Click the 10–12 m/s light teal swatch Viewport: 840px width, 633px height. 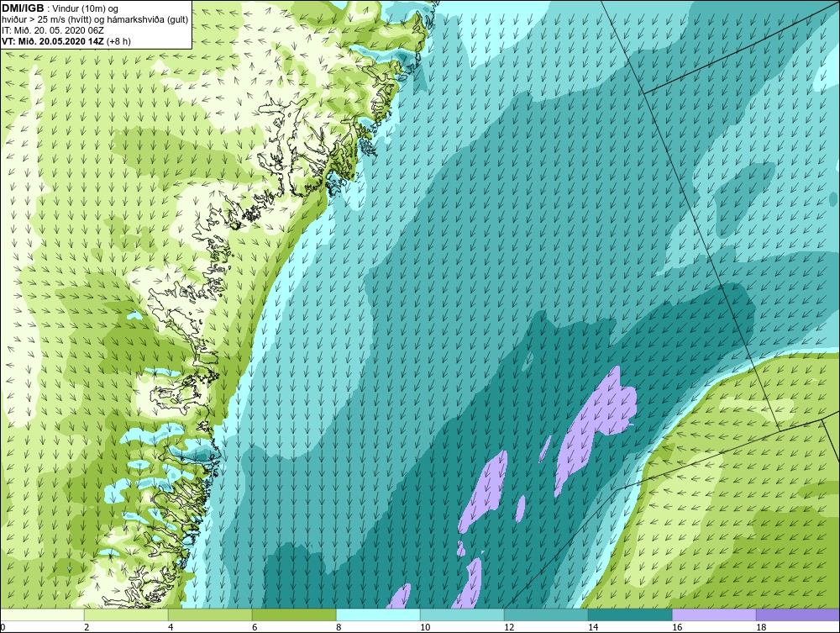click(x=462, y=615)
